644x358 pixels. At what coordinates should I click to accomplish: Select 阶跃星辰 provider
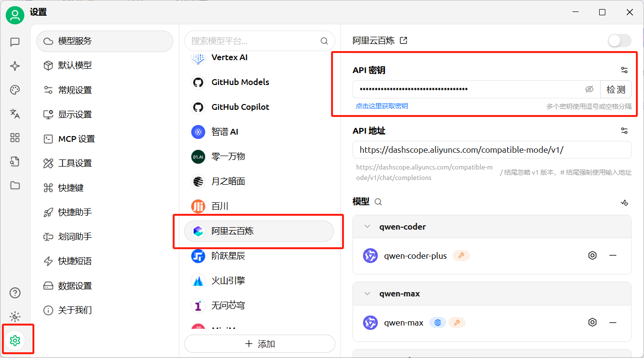tap(259, 256)
